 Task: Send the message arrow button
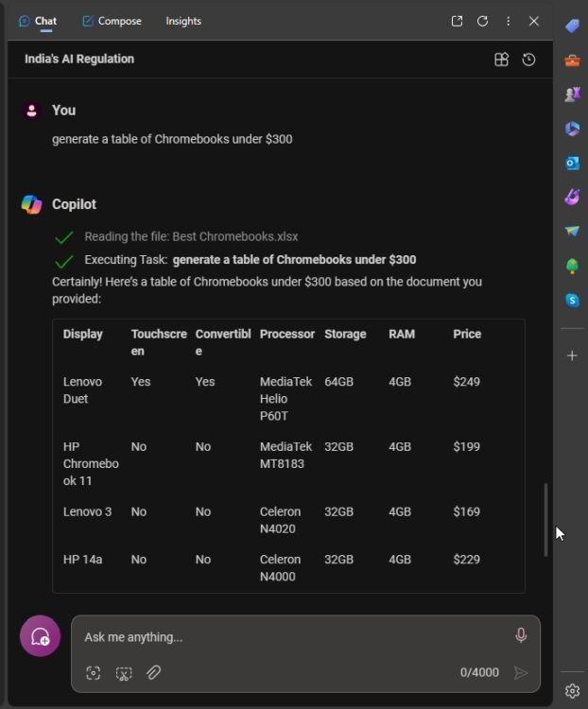(521, 673)
